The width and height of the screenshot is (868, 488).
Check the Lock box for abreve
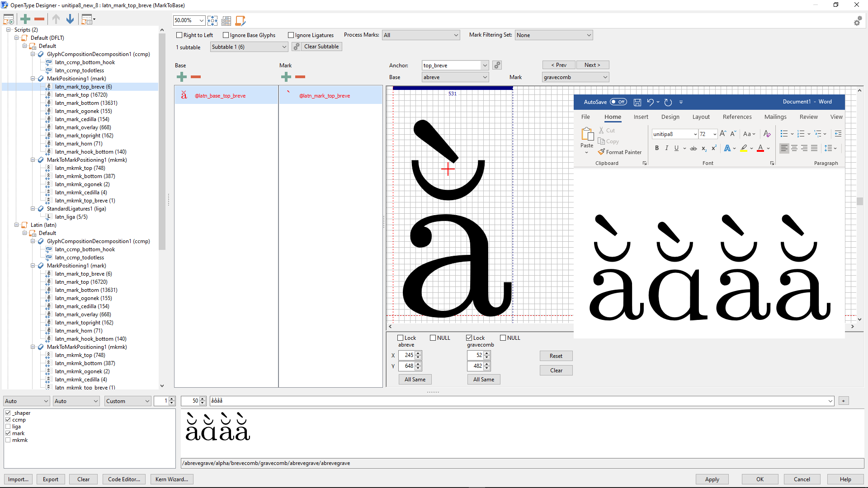(x=401, y=338)
